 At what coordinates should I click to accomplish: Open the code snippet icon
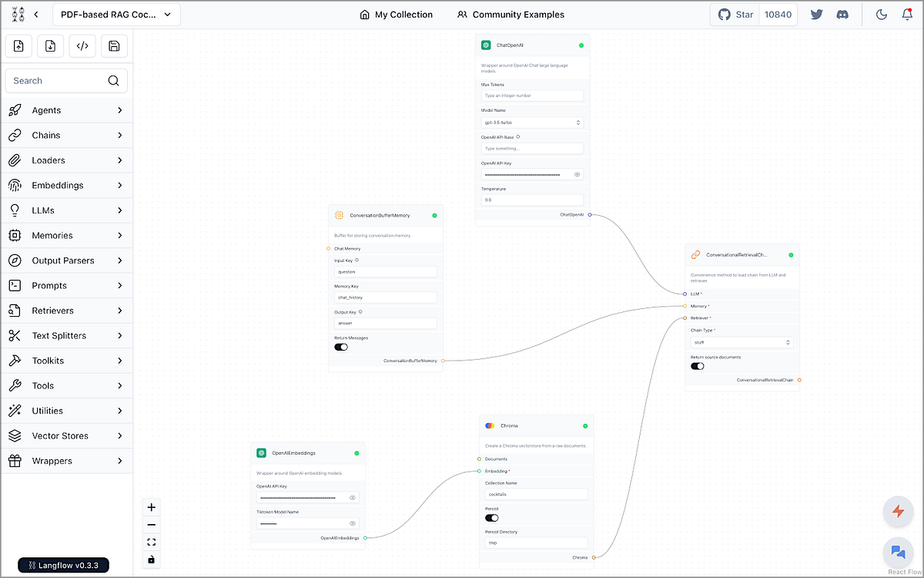[x=82, y=45]
